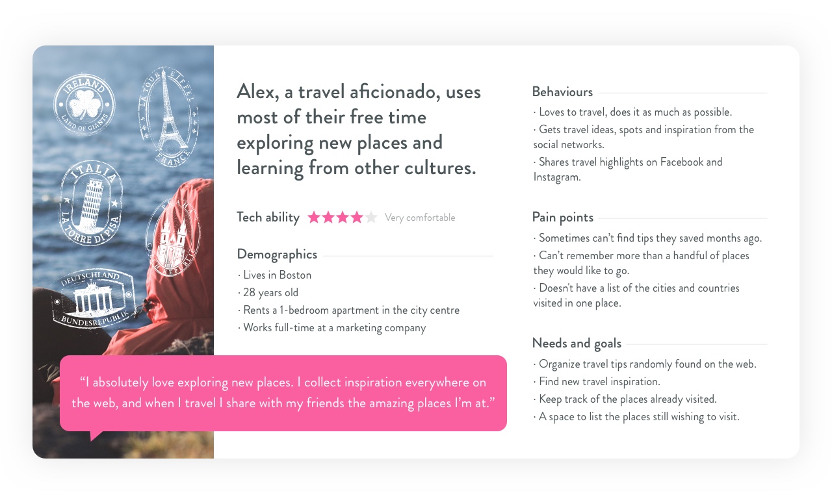832x504 pixels.
Task: Click the Ireland shamrock stamp icon
Action: 84,105
